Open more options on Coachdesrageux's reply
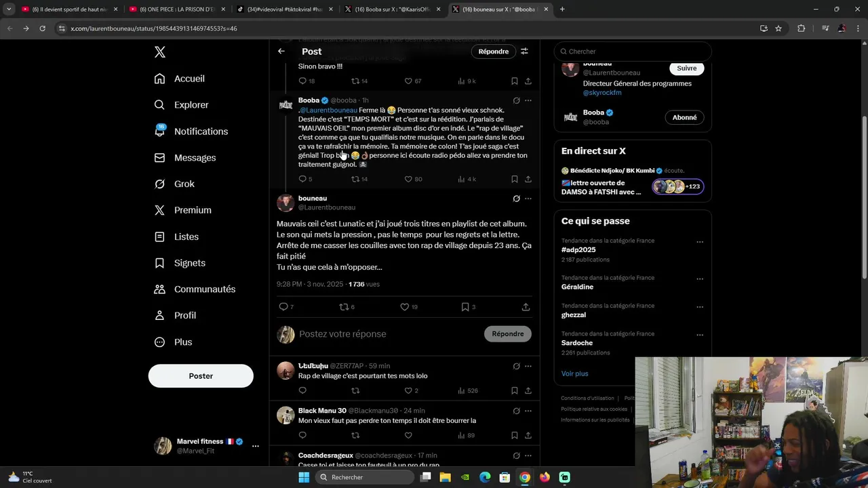This screenshot has width=868, height=488. 528,455
